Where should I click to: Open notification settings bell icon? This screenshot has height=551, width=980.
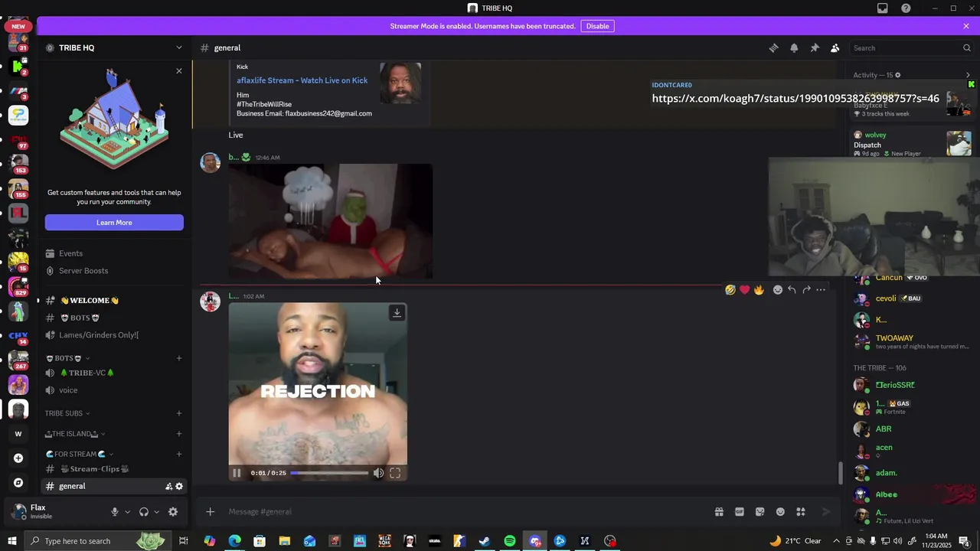[x=794, y=47]
